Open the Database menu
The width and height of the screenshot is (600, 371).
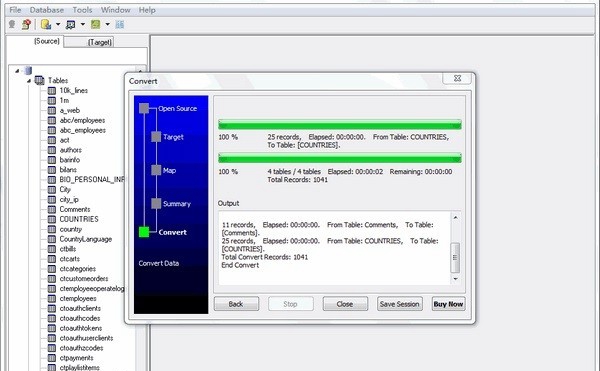click(x=47, y=10)
